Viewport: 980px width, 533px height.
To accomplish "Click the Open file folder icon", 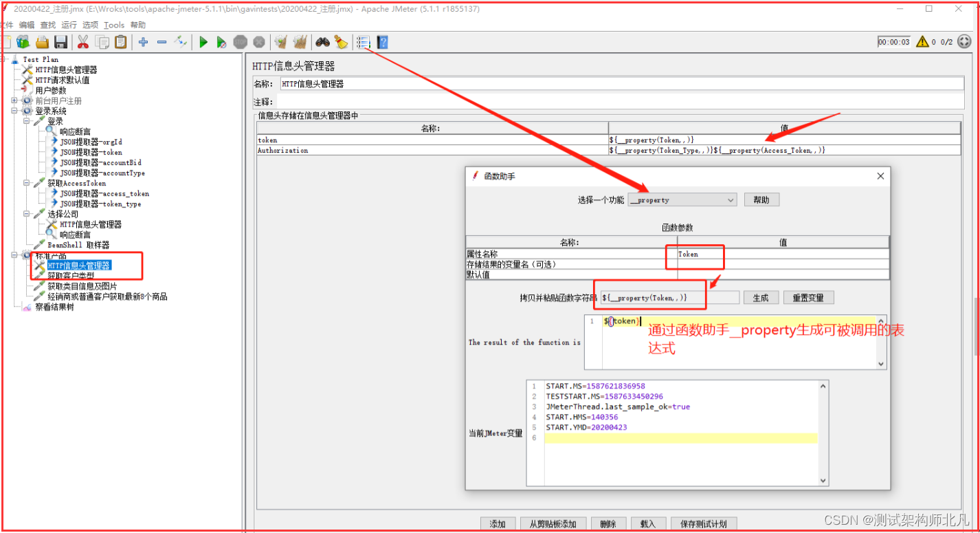I will [42, 42].
